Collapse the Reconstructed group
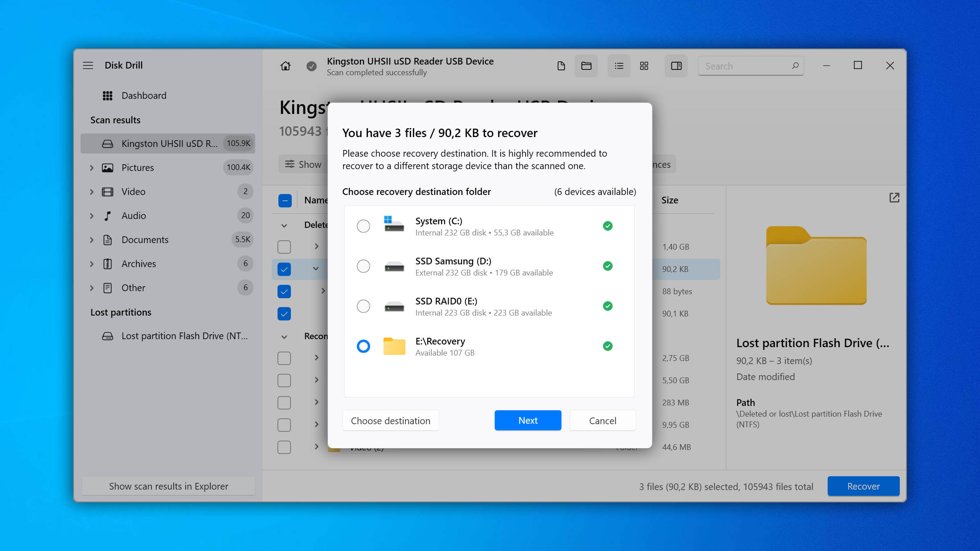This screenshot has width=980, height=551. (284, 337)
